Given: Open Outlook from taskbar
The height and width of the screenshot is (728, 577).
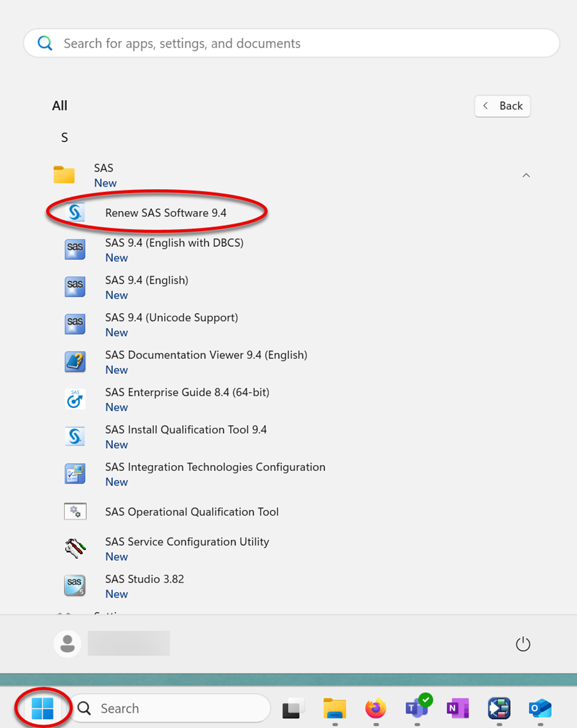Looking at the screenshot, I should [540, 709].
